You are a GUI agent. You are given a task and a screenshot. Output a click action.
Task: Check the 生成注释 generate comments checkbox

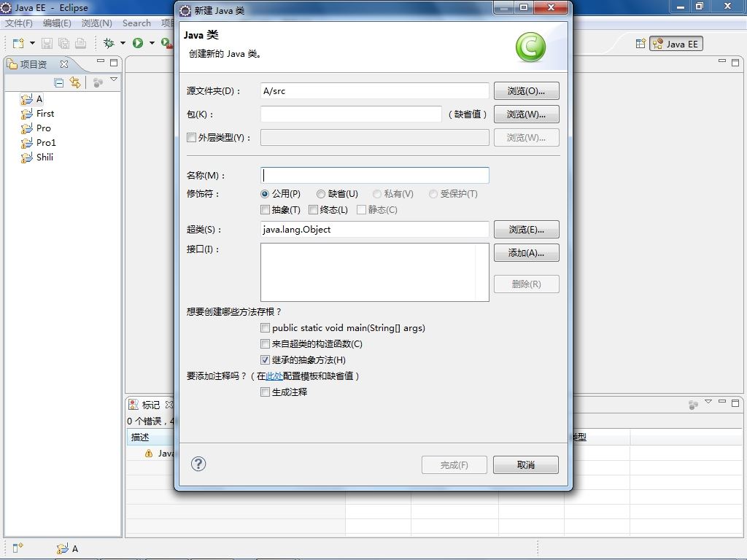click(x=266, y=392)
